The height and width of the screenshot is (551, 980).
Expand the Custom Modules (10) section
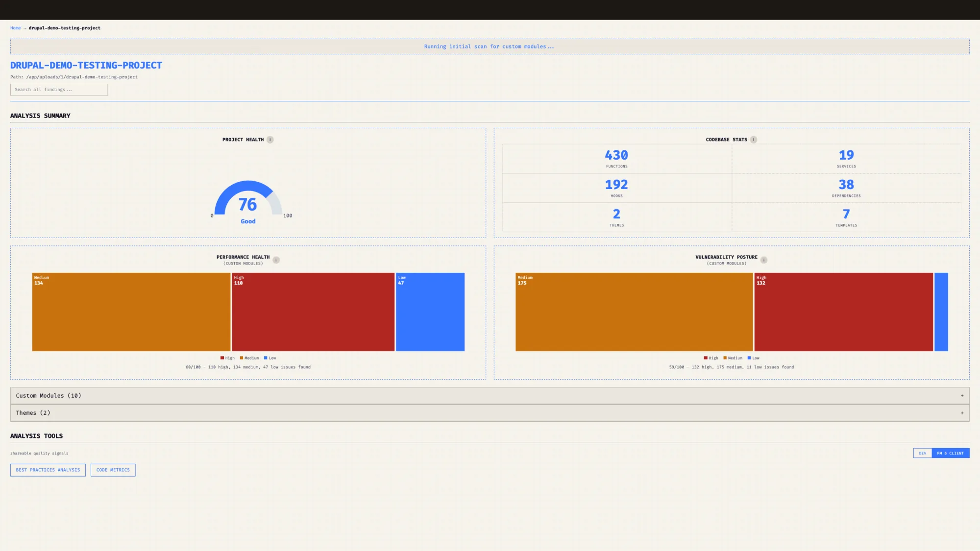490,396
